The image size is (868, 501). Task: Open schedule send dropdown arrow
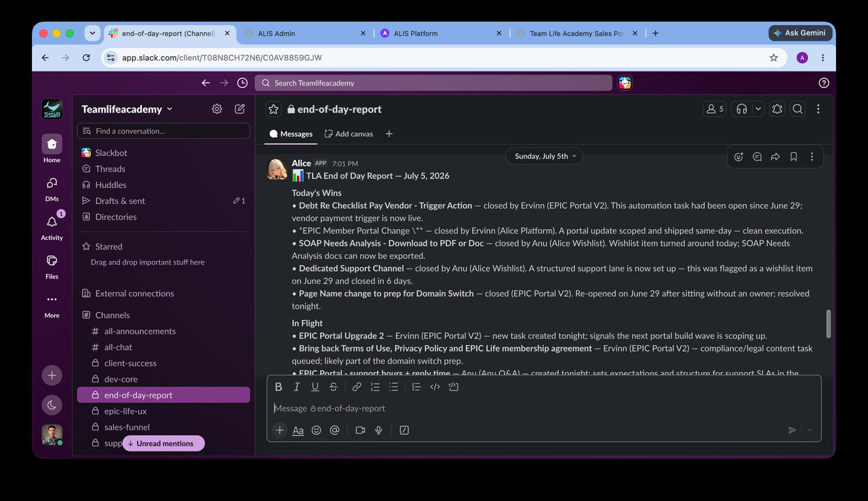click(x=810, y=430)
